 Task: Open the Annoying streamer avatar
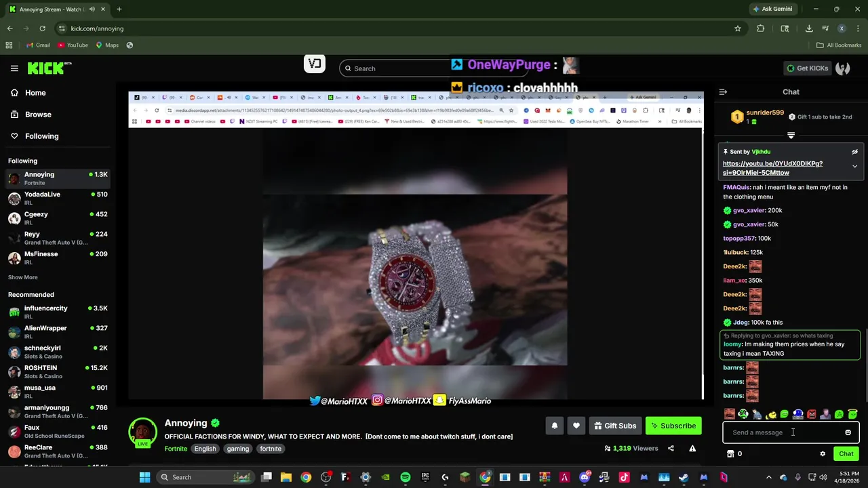click(x=142, y=432)
